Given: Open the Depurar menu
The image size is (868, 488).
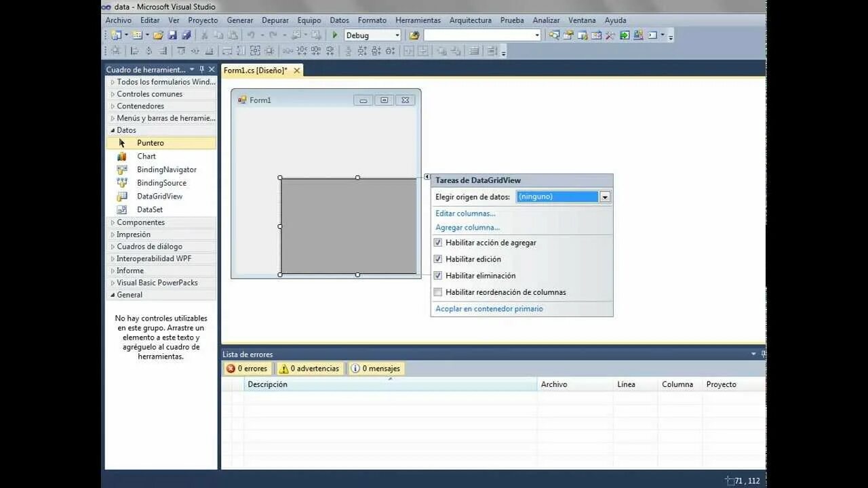Looking at the screenshot, I should click(x=275, y=20).
